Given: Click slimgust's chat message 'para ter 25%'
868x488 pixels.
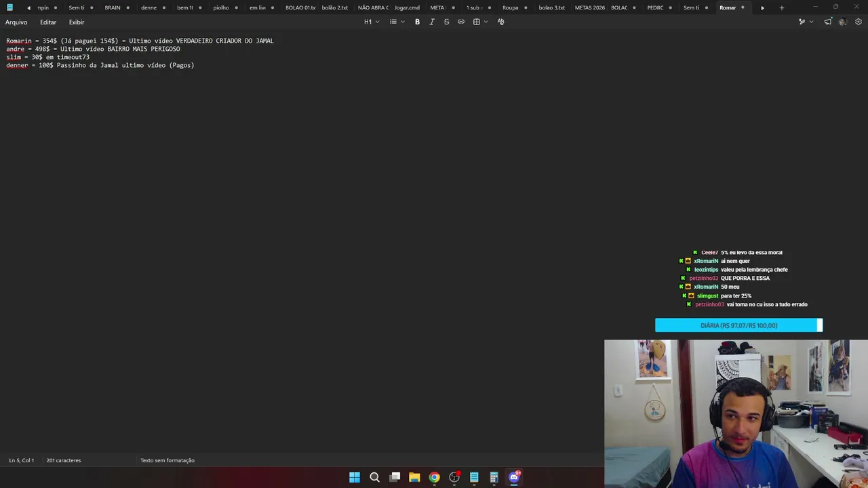Looking at the screenshot, I should [736, 296].
